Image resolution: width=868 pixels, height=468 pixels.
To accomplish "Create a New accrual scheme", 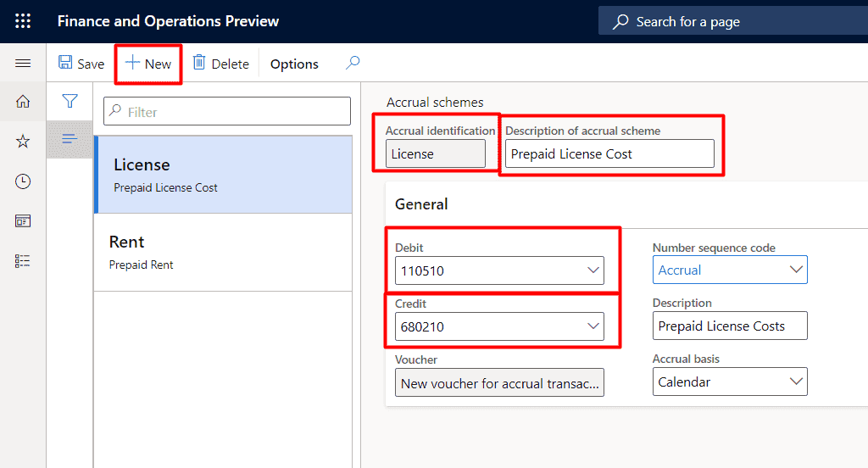I will [148, 64].
